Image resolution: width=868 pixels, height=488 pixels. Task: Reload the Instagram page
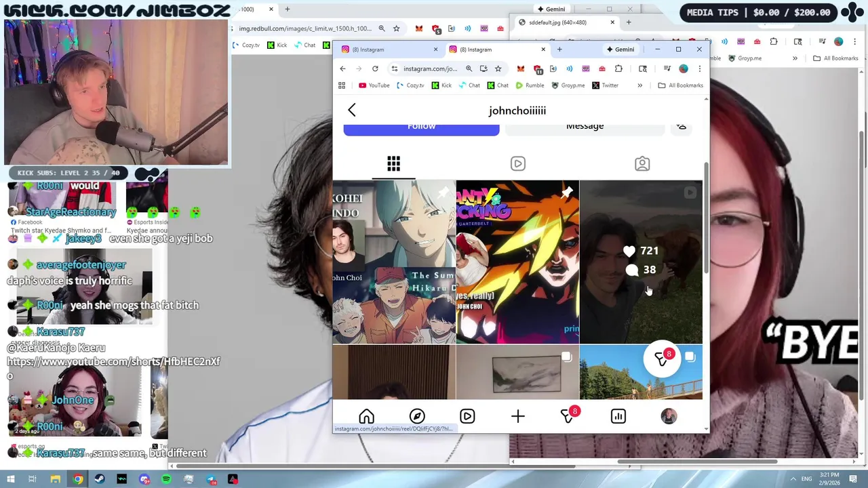[x=375, y=68]
